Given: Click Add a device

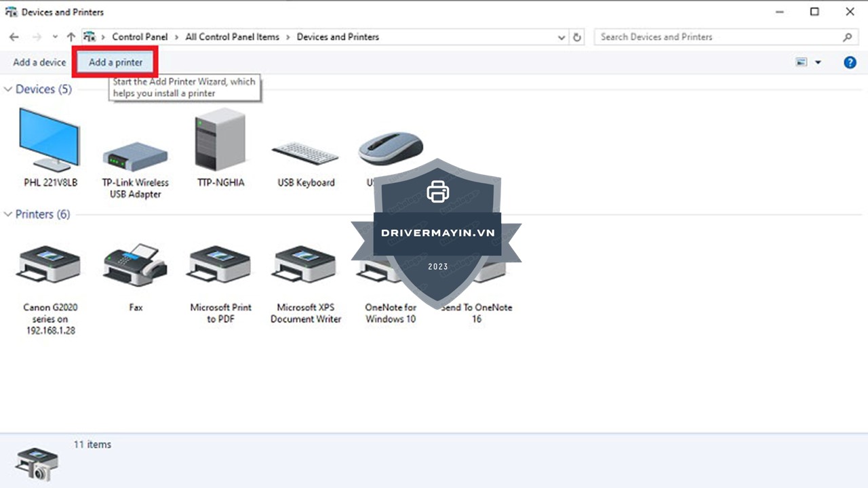Looking at the screenshot, I should click(39, 62).
